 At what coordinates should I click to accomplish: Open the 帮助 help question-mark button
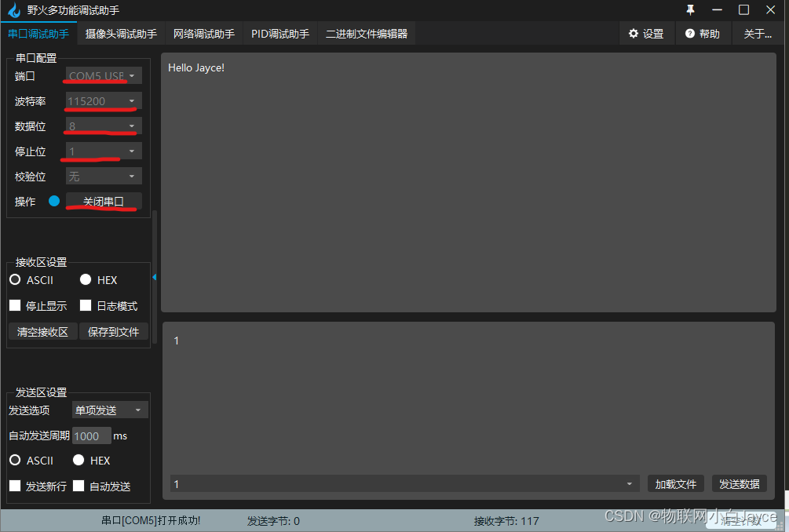(703, 34)
